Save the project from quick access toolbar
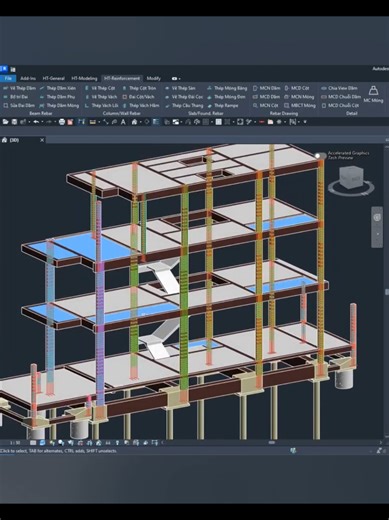This screenshot has height=520, width=389. 14,122
